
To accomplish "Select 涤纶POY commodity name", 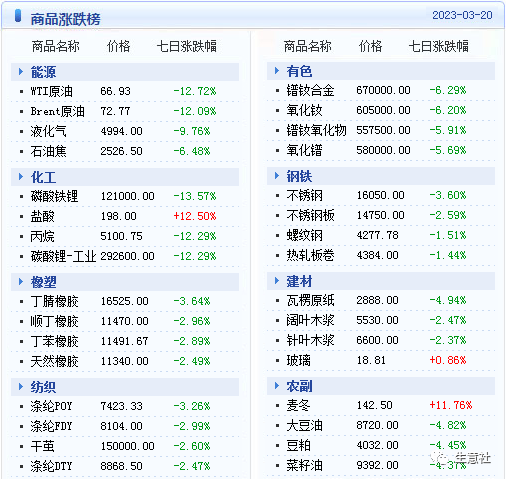I will (x=51, y=406).
